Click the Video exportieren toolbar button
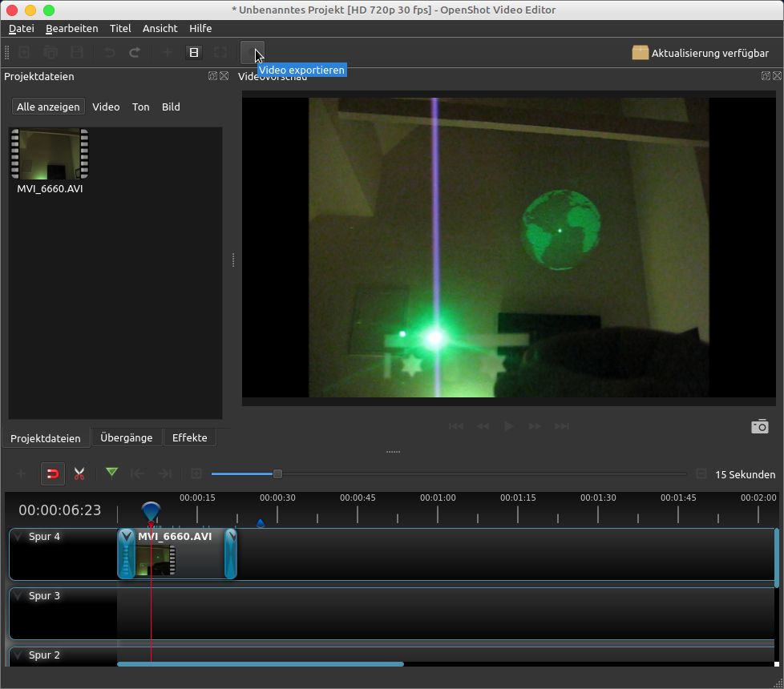Screen dimensions: 784x689 click(252, 52)
